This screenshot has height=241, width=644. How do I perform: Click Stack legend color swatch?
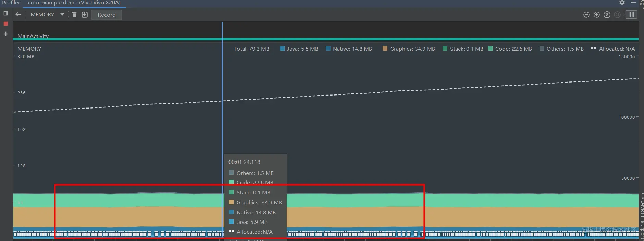[x=445, y=48]
